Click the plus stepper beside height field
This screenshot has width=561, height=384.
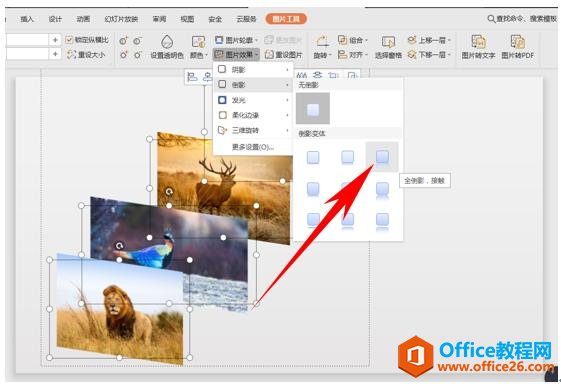coord(55,40)
